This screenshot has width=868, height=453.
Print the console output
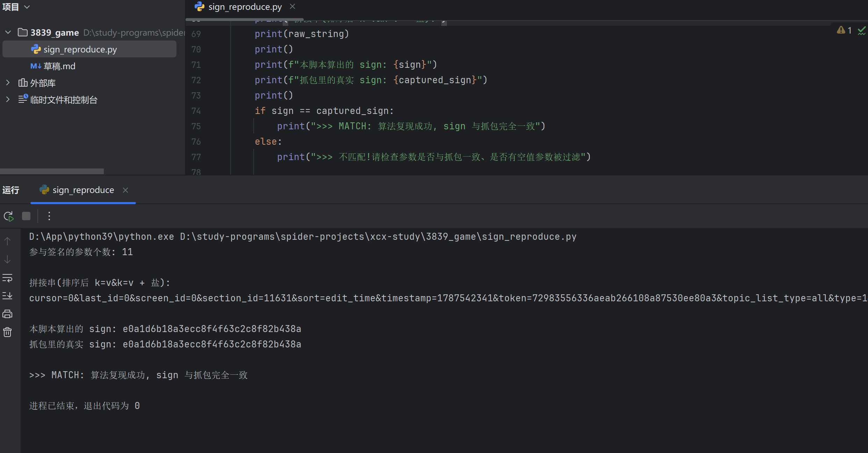coord(7,314)
